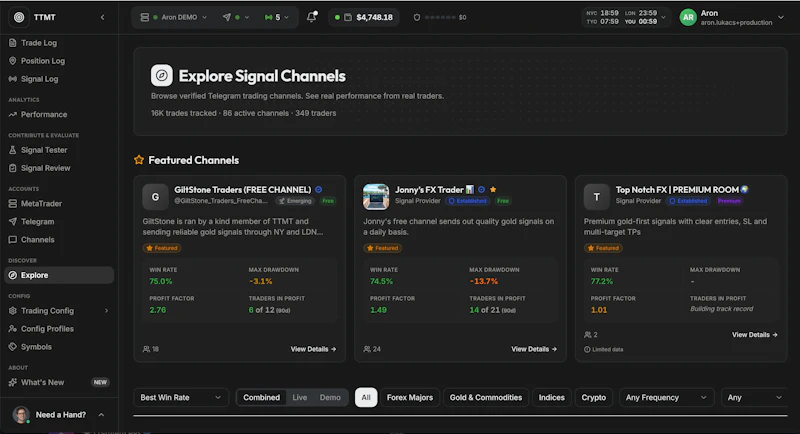Click the Limited data info icon

pos(587,350)
